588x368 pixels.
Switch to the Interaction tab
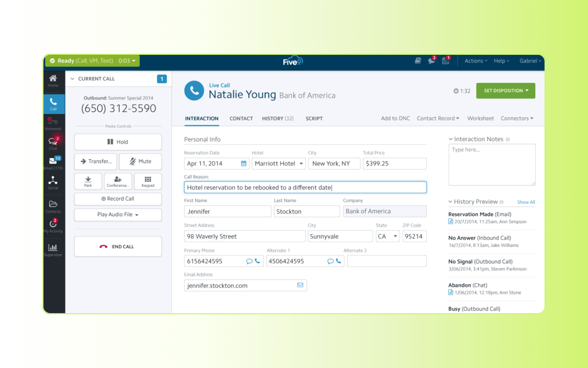(x=202, y=118)
